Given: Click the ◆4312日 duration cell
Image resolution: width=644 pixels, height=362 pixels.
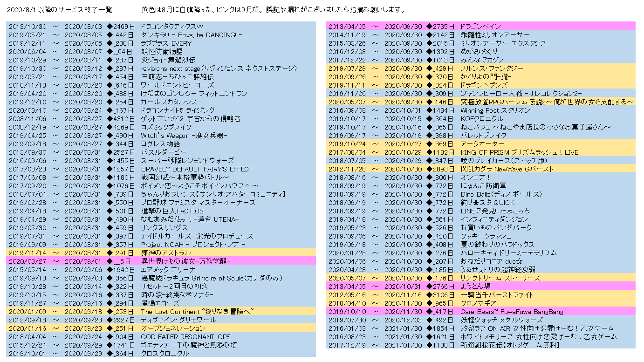Looking at the screenshot, I should pos(120,119).
